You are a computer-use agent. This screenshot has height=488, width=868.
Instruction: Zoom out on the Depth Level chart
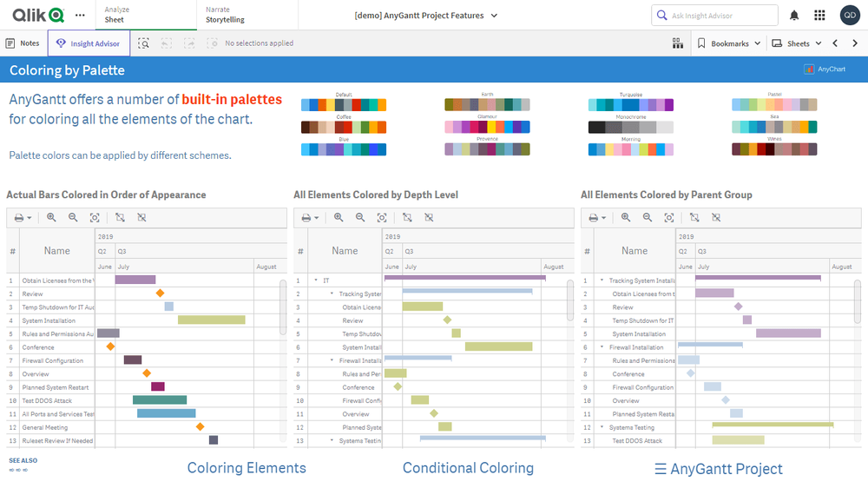[360, 218]
